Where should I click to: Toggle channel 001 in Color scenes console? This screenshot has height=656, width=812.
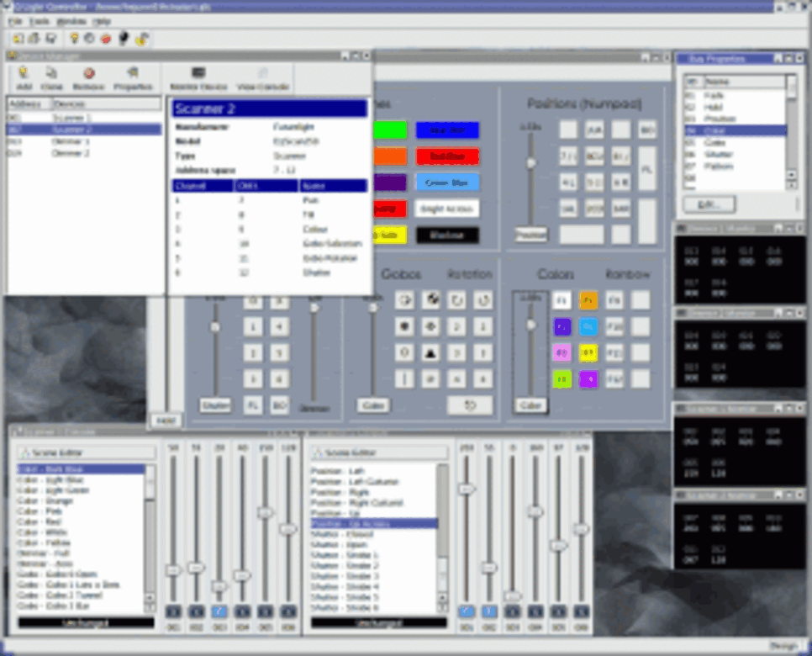click(x=173, y=612)
